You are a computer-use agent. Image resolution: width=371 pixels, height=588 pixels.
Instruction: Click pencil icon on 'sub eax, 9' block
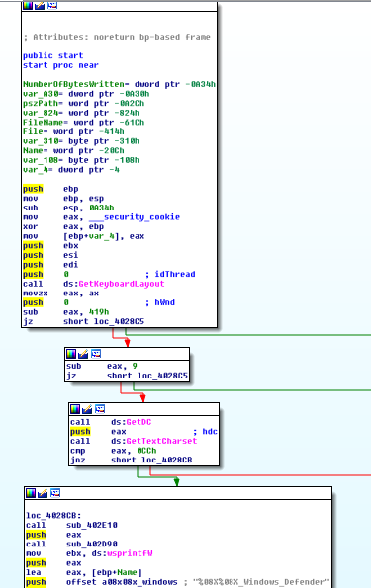83,354
